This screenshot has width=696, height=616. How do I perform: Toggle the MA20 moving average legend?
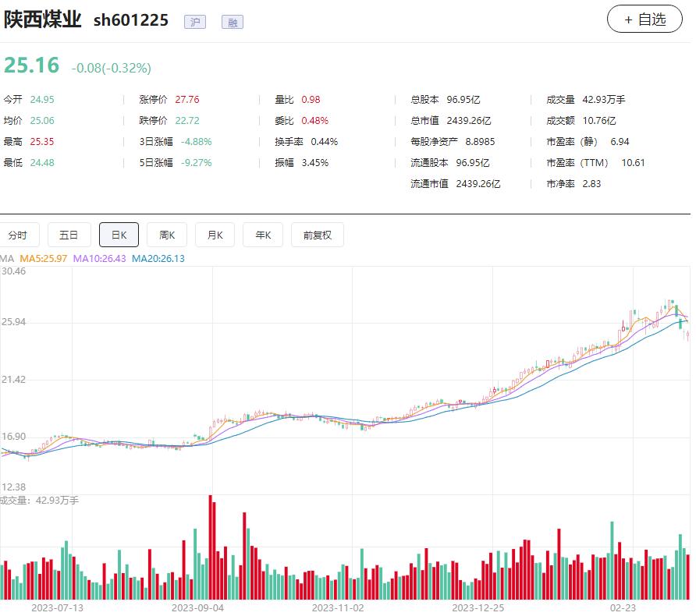point(158,258)
